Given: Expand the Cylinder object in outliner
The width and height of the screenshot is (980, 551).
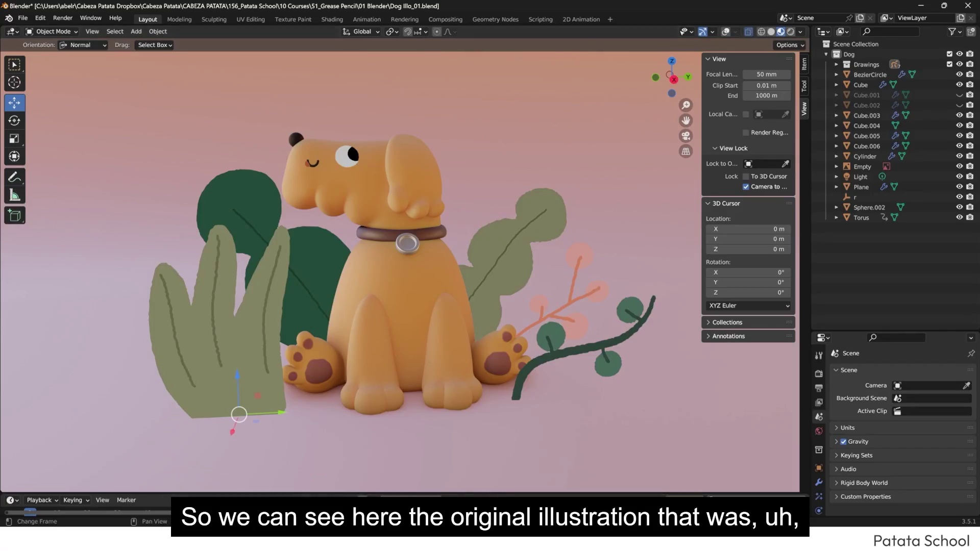Looking at the screenshot, I should click(x=836, y=157).
